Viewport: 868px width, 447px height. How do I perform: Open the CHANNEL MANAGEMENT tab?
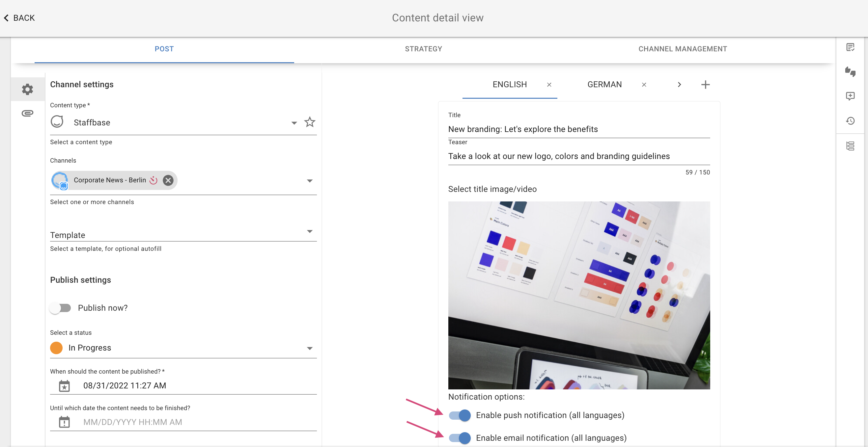(682, 49)
